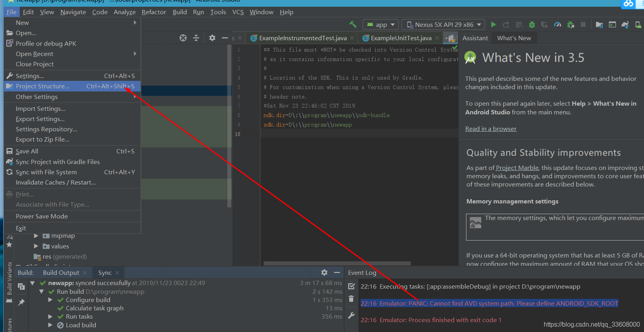Click the sdk.dir line in editor
Screen dimensions: 644x332
click(x=307, y=125)
